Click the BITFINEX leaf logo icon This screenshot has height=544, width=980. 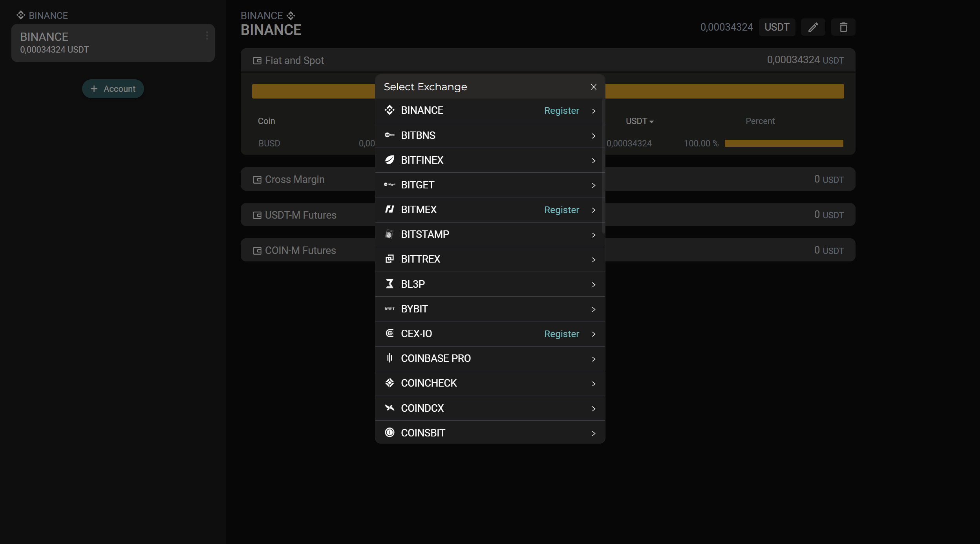389,160
